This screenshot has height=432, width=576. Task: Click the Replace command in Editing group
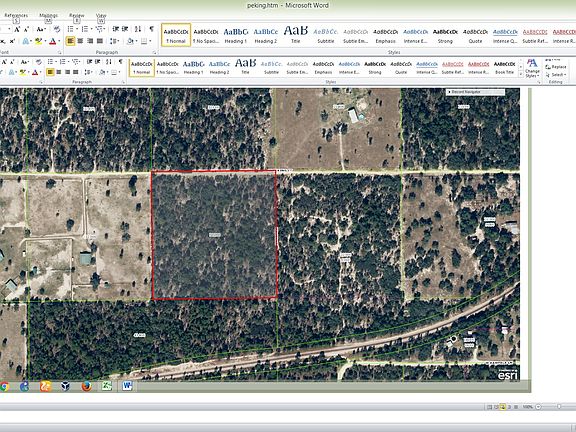click(556, 67)
